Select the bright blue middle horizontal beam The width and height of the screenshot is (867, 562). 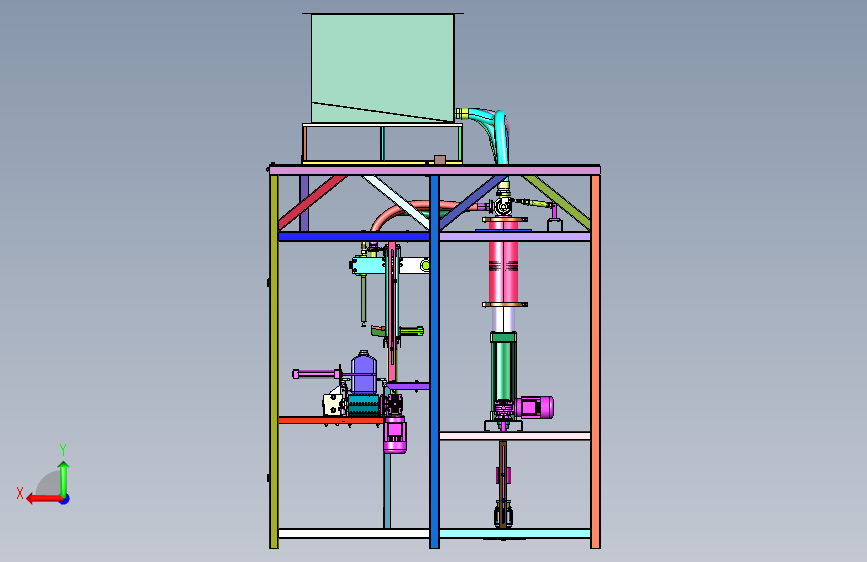coord(354,237)
